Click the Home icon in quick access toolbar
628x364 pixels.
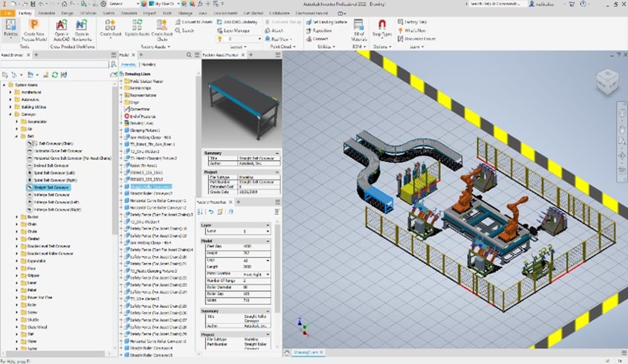65,3
